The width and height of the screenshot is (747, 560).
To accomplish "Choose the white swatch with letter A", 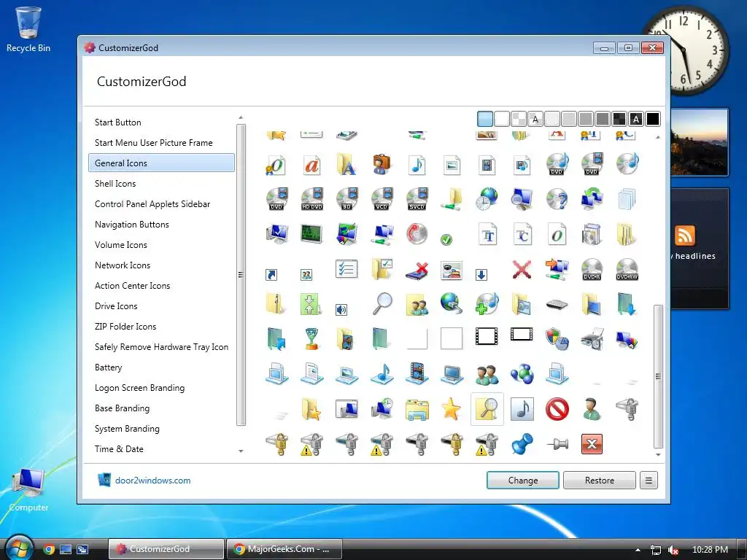I will pos(535,119).
